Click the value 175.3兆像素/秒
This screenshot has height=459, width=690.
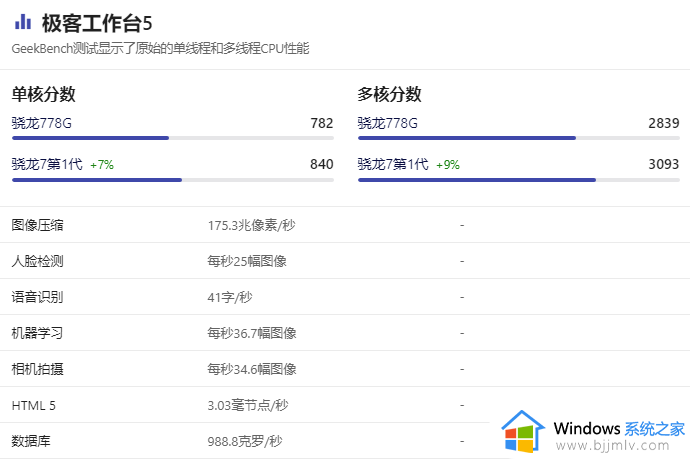[x=251, y=225]
